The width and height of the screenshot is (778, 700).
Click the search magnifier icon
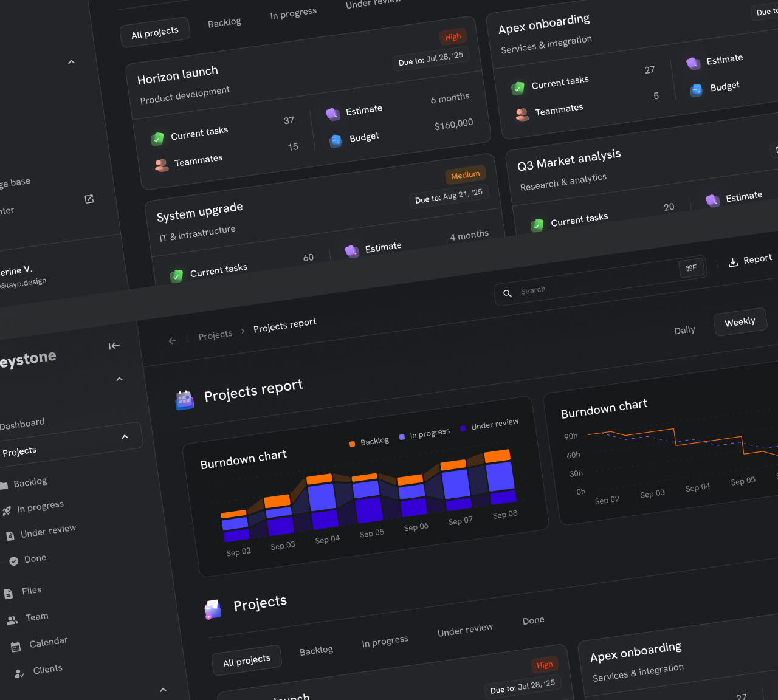(508, 293)
